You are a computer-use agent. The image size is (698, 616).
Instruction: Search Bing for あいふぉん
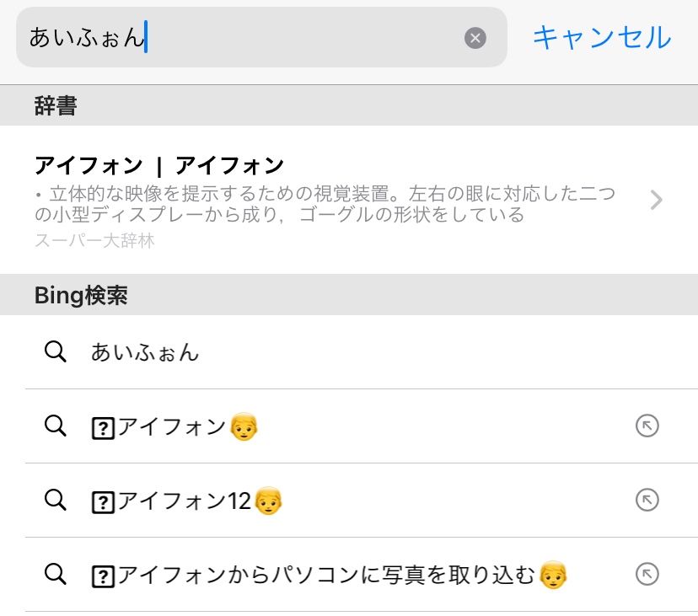[x=145, y=352]
